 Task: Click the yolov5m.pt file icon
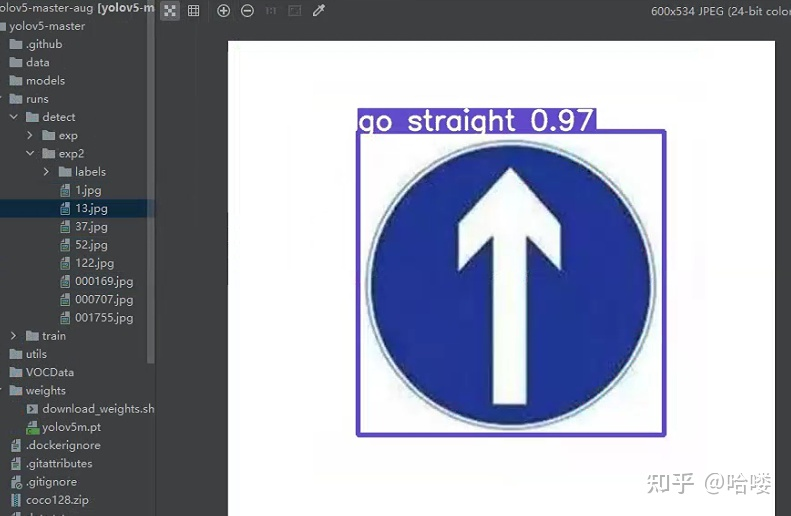coord(32,428)
